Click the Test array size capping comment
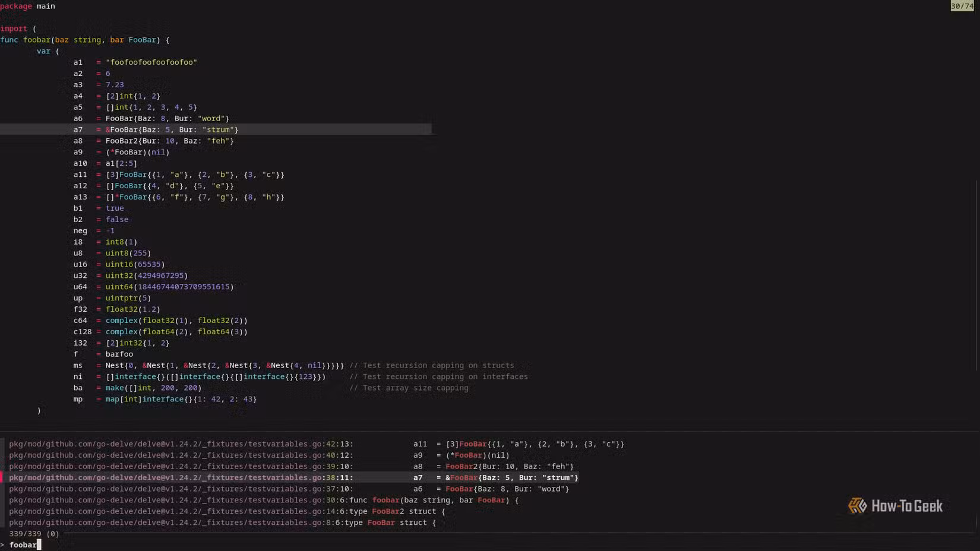 coord(409,388)
